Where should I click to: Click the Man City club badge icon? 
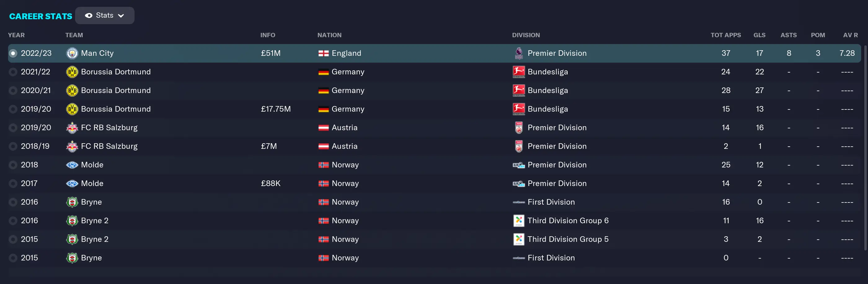click(x=72, y=53)
